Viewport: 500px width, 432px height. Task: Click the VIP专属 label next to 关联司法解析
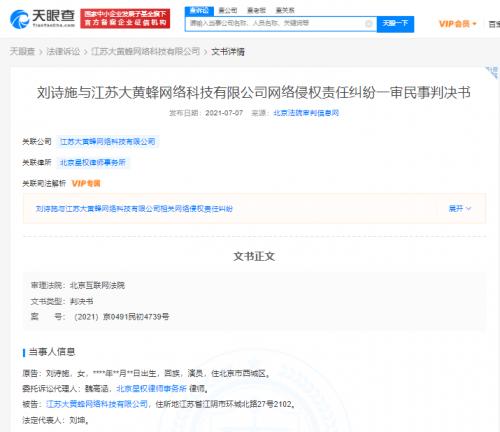coord(86,184)
